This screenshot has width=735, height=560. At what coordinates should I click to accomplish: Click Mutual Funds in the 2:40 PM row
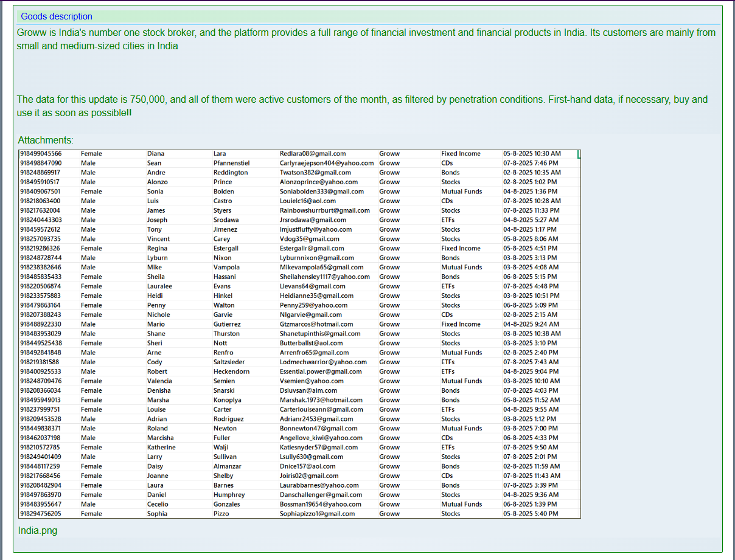[x=461, y=353]
